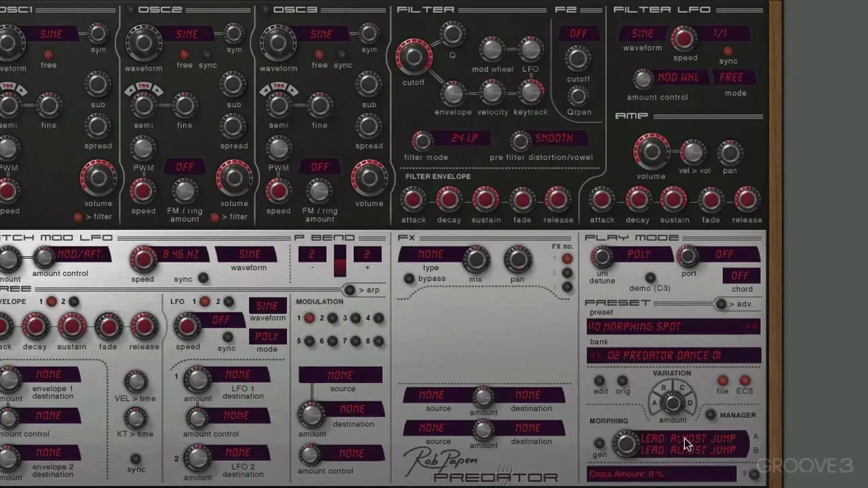This screenshot has width=868, height=488.
Task: Open the bank 02 PREDATOR DANCE 01 display
Action: [674, 356]
